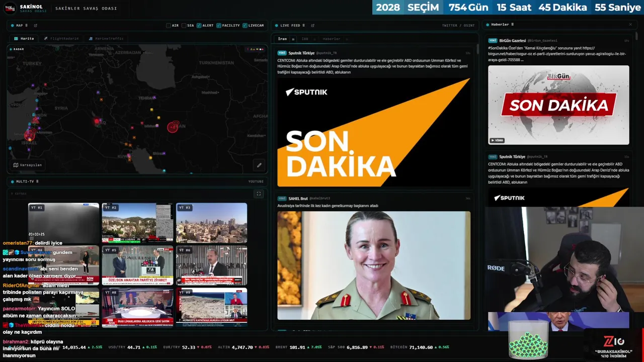Click the pancarmotorr chat message

click(x=39, y=312)
